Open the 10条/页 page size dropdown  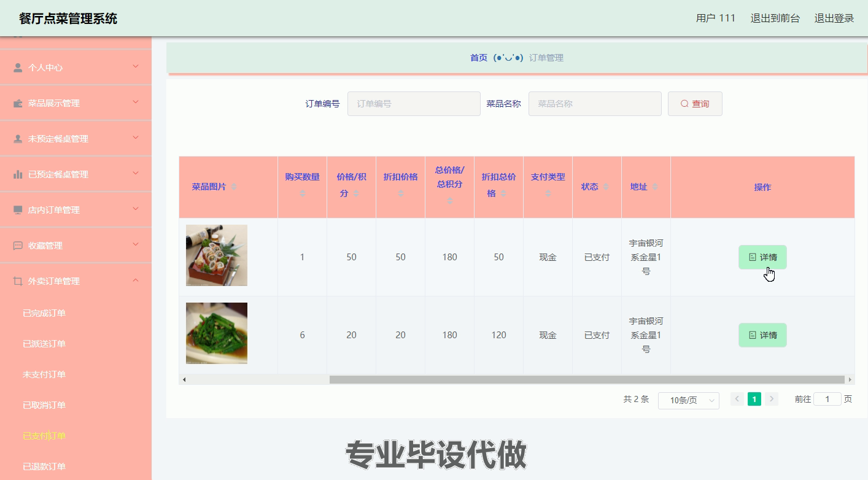[689, 400]
